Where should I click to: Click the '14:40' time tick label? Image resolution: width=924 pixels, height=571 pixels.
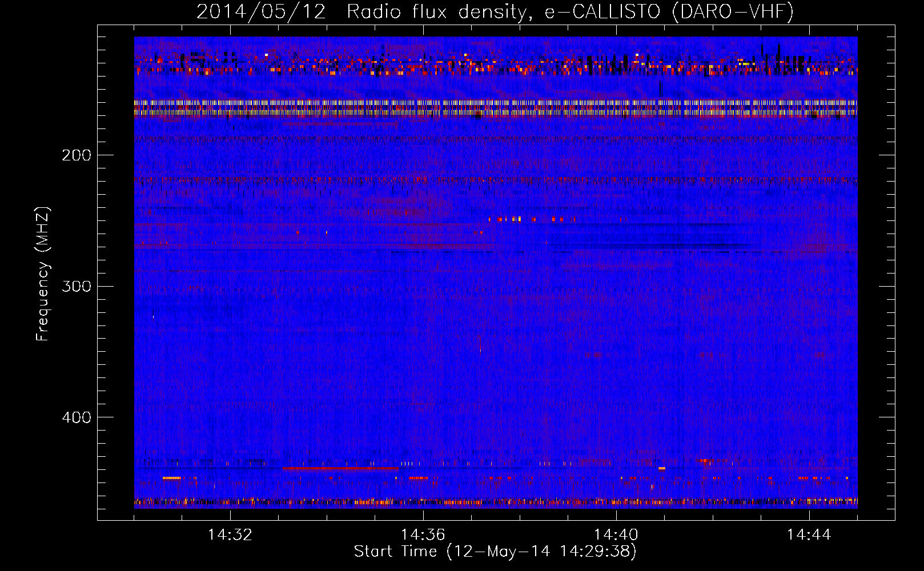coord(616,535)
